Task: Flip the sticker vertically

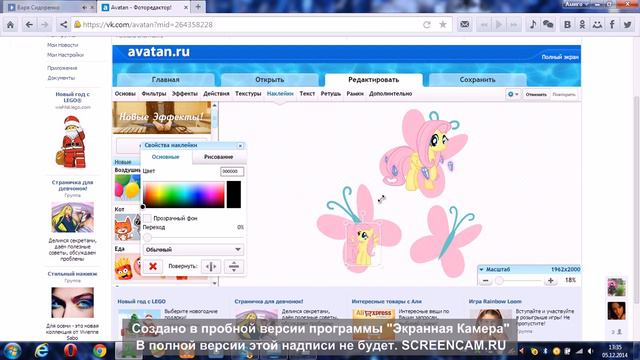Action: [233, 267]
